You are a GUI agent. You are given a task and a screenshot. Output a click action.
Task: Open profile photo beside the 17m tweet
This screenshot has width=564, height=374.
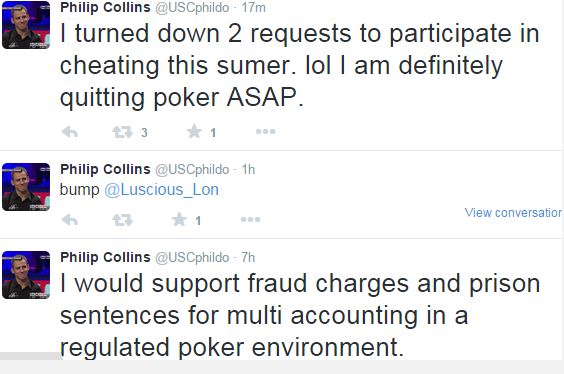coord(26,25)
